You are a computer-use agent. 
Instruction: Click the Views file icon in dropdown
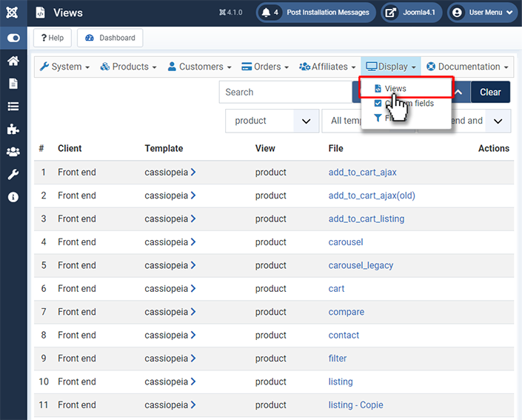pos(378,89)
